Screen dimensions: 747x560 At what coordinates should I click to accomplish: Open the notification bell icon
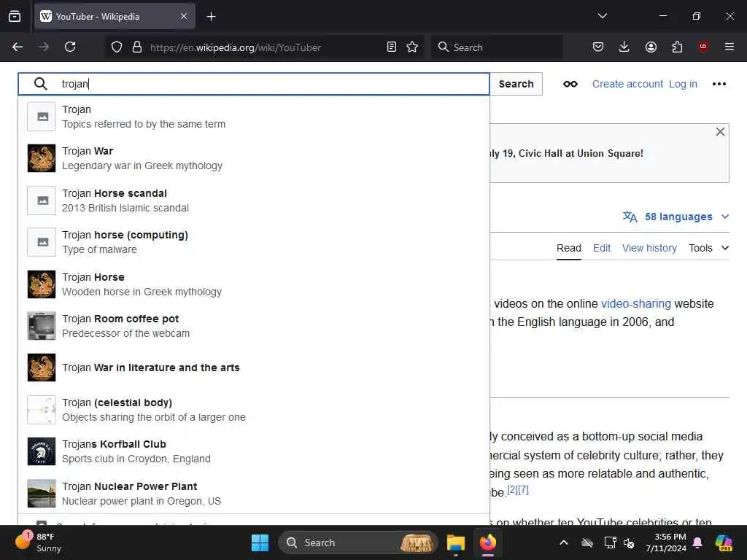(697, 542)
